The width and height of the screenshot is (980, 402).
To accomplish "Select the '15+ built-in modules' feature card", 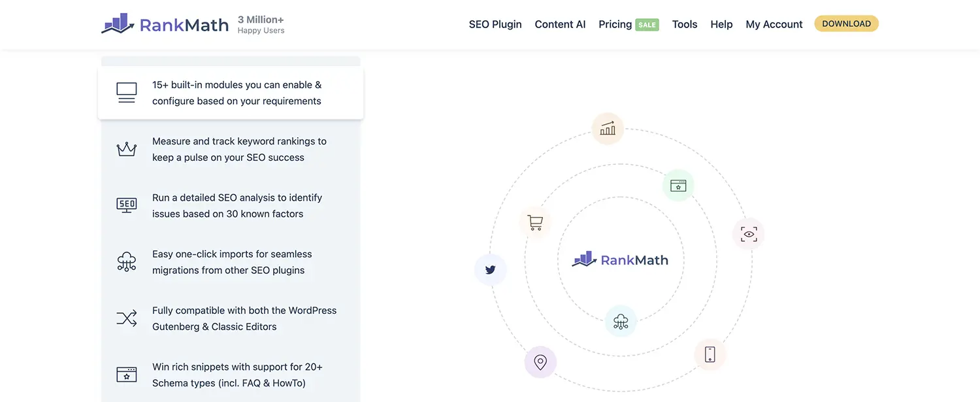I will [231, 93].
